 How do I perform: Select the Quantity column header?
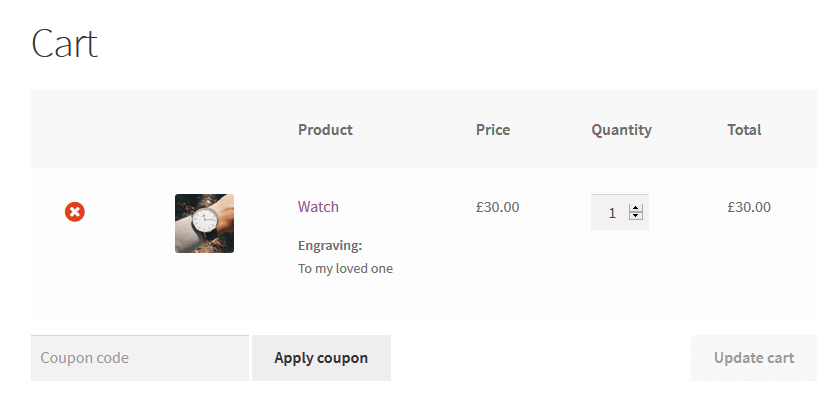click(x=621, y=130)
